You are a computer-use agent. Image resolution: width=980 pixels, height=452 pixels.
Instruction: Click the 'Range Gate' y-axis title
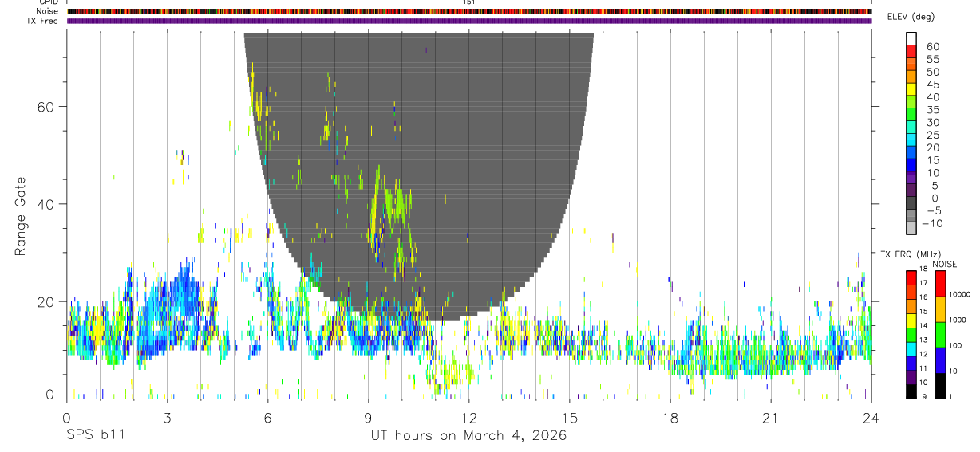(x=21, y=216)
